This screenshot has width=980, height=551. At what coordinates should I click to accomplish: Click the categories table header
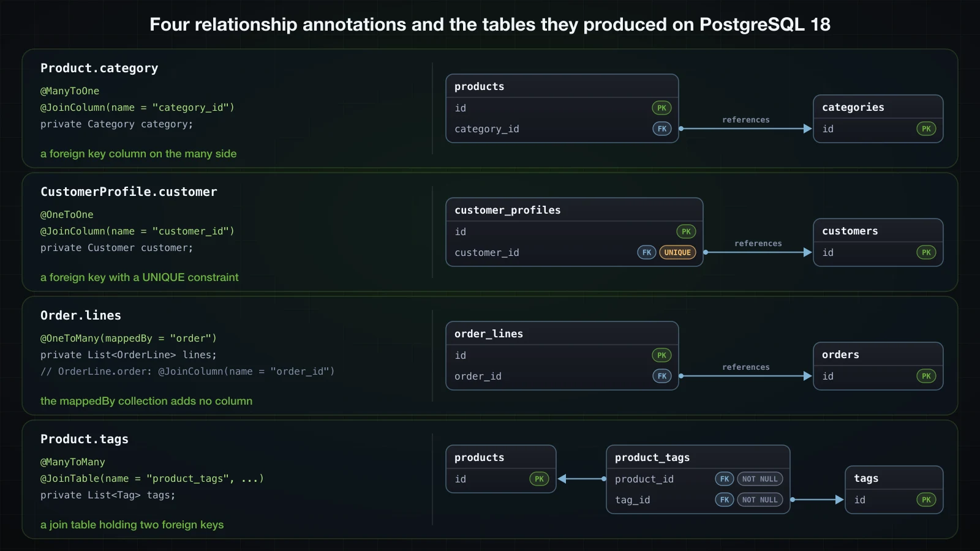click(878, 107)
